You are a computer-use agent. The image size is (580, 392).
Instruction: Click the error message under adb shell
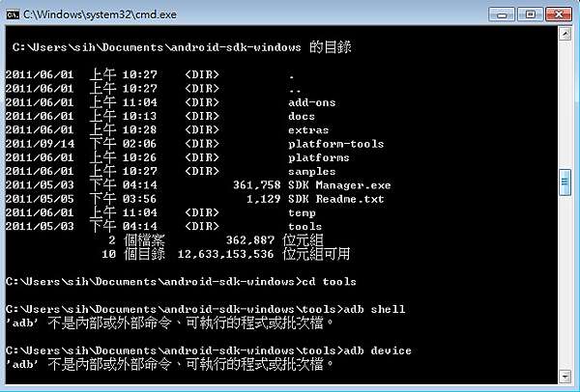coord(170,322)
